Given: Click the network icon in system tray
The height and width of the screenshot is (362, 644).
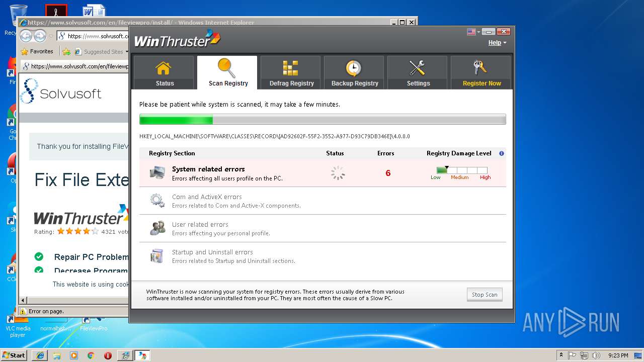Looking at the screenshot, I should coord(584,355).
